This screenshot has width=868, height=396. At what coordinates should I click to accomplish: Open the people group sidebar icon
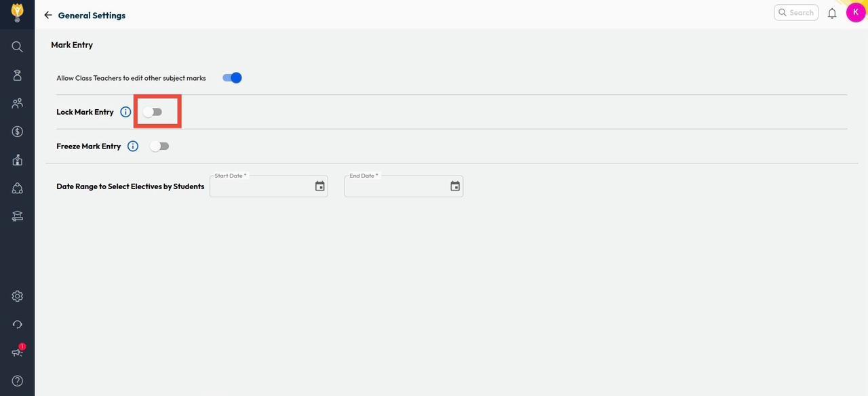[18, 103]
